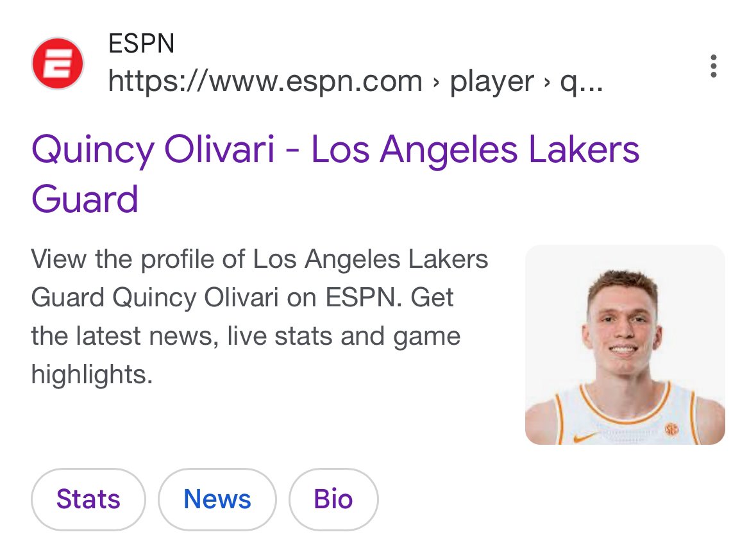
Task: Open the News chip
Action: coord(217,499)
